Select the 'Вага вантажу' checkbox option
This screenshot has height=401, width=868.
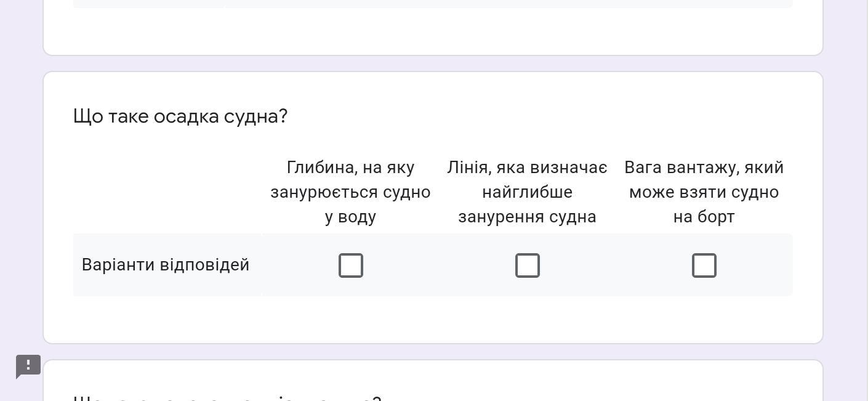click(x=704, y=265)
